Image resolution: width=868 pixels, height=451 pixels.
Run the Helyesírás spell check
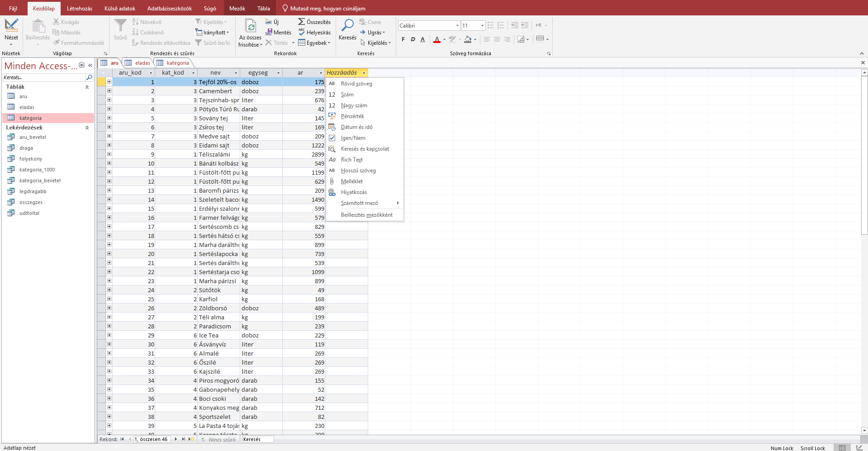pyautogui.click(x=302, y=32)
